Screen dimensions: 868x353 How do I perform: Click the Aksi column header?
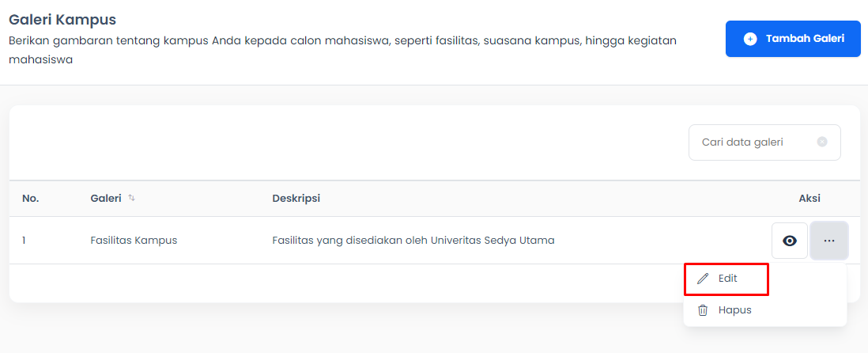810,199
